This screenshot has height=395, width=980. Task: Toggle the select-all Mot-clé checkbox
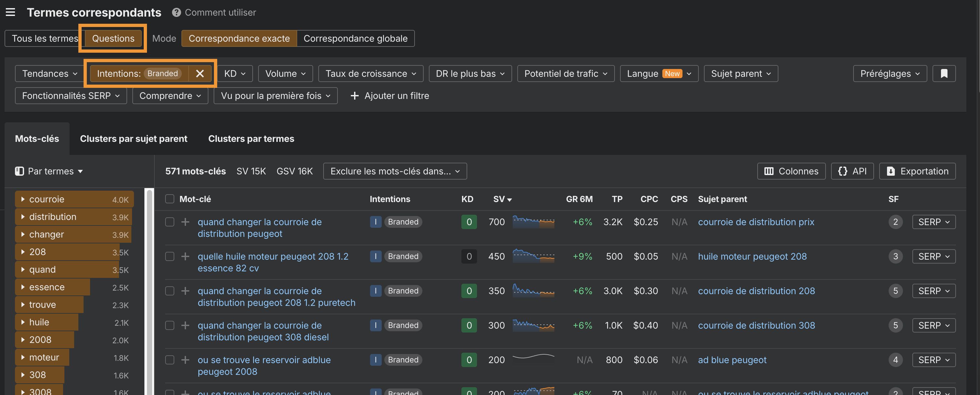pos(170,199)
